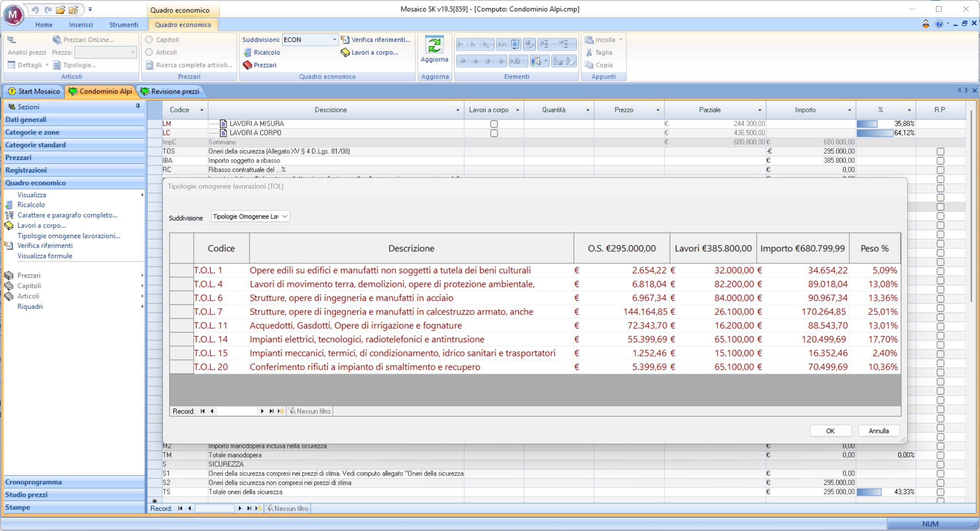
Task: Click Verifica riferimenti icon in ribbon
Action: point(345,39)
